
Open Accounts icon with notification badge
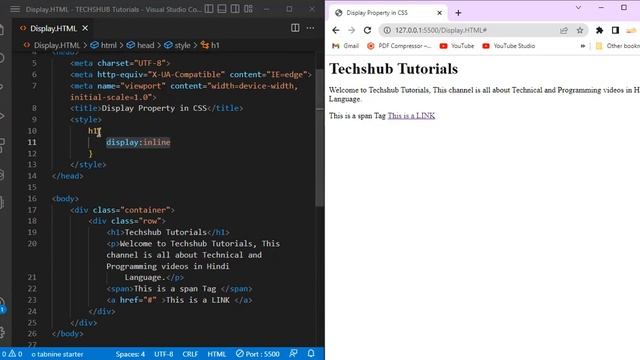[x=2, y=305]
